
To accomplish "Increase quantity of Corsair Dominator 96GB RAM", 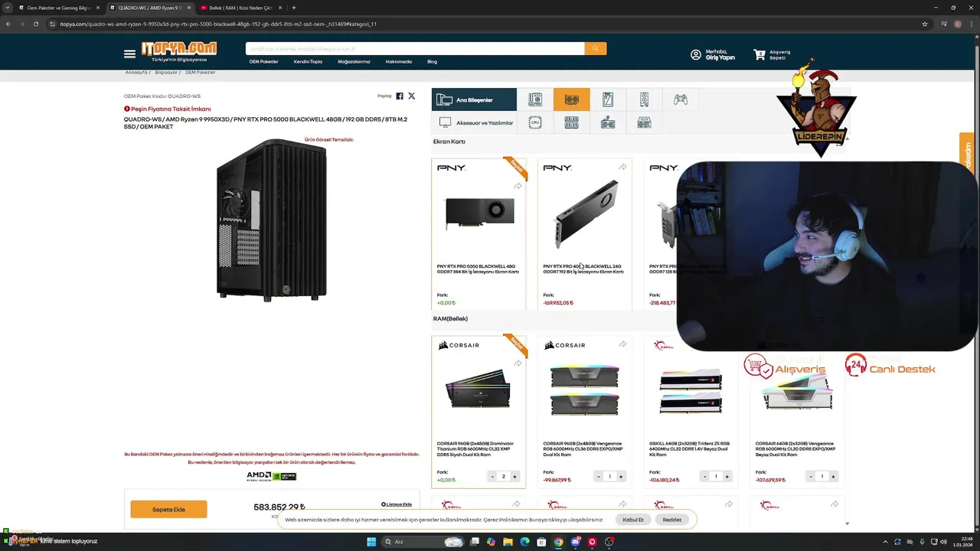I will click(x=514, y=476).
